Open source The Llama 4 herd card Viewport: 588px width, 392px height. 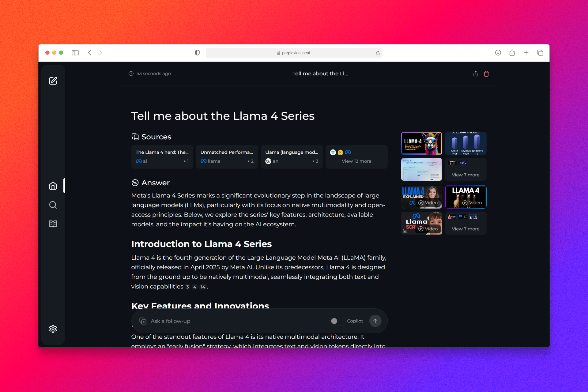pyautogui.click(x=162, y=157)
